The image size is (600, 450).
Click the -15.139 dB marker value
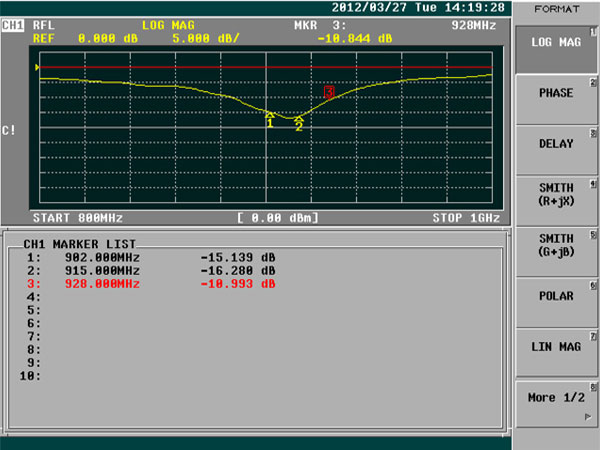pos(238,257)
